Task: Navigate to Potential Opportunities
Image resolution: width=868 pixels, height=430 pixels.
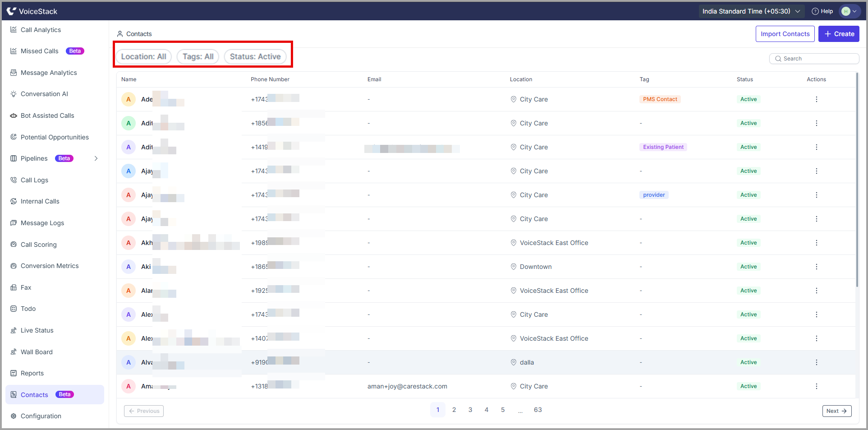Action: (x=55, y=137)
